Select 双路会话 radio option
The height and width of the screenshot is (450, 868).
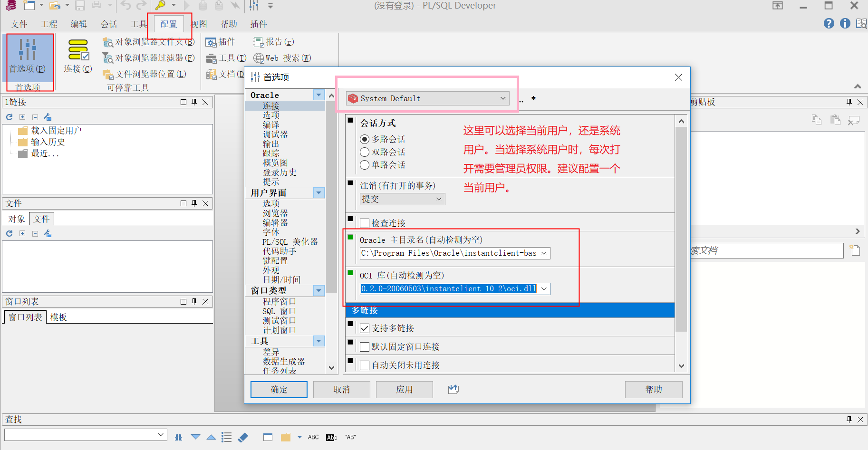365,152
